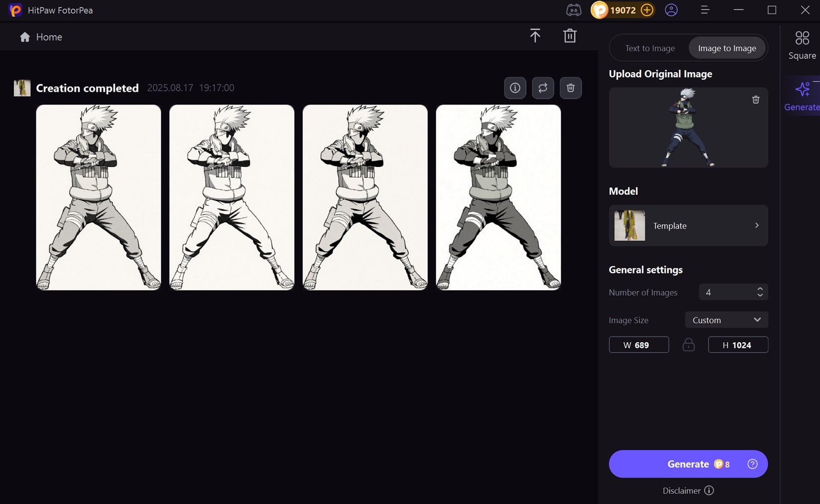The image size is (820, 504).
Task: Edit the width field 689
Action: [639, 345]
